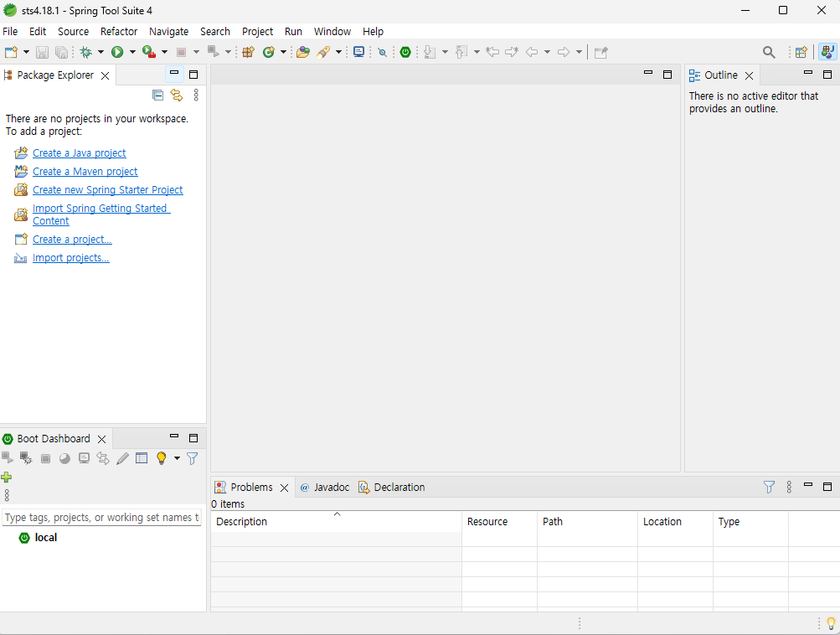Image resolution: width=840 pixels, height=635 pixels.
Task: Open the Refactor menu
Action: pos(119,32)
